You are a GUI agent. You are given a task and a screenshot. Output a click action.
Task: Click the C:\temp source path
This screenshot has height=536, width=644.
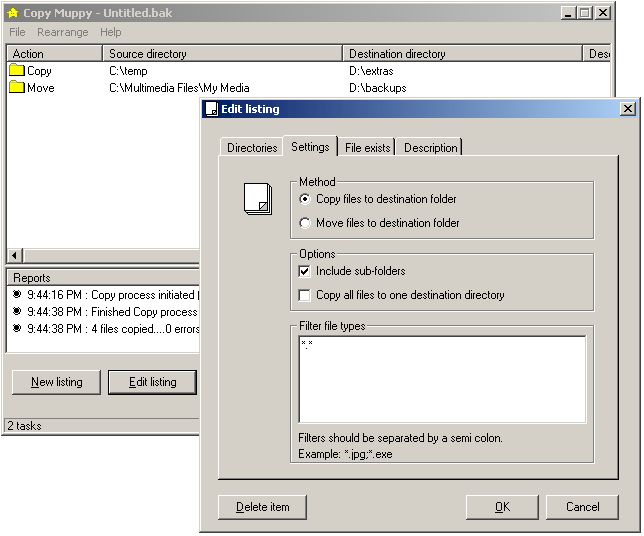(128, 71)
